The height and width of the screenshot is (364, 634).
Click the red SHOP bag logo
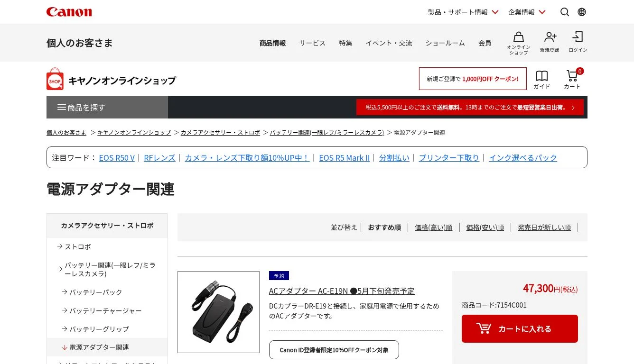pos(55,79)
